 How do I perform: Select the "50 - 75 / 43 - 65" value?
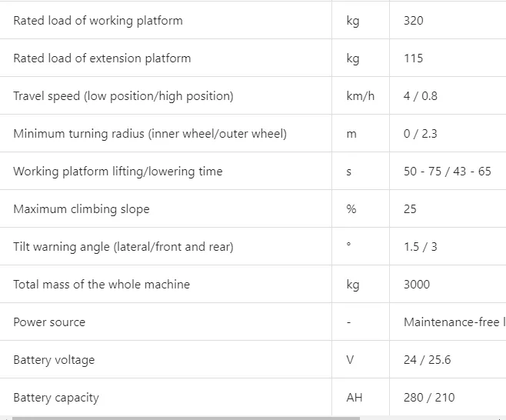tap(447, 172)
